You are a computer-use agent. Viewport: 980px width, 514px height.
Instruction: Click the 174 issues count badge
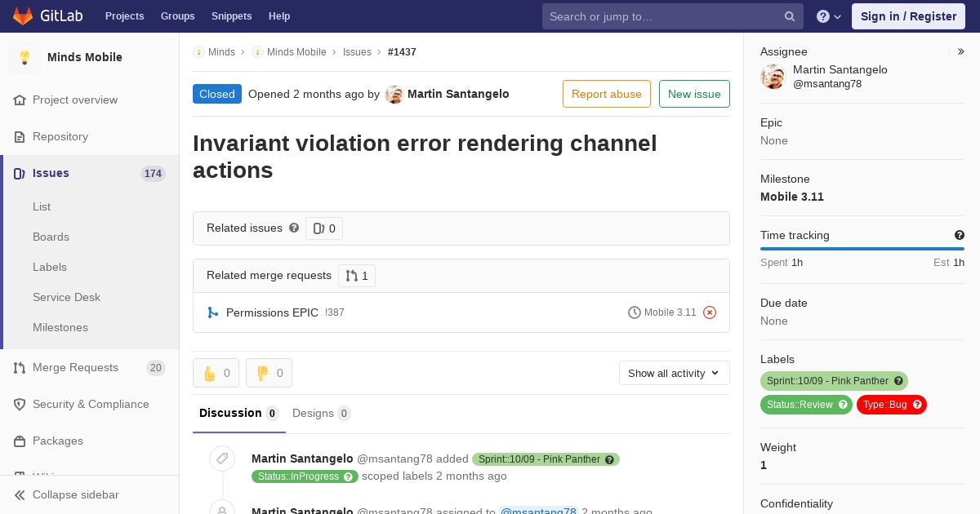coord(153,174)
